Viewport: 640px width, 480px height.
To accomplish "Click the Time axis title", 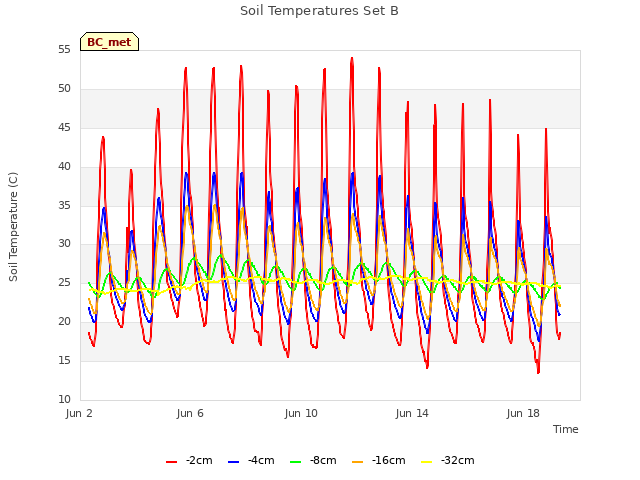I will (x=566, y=429).
